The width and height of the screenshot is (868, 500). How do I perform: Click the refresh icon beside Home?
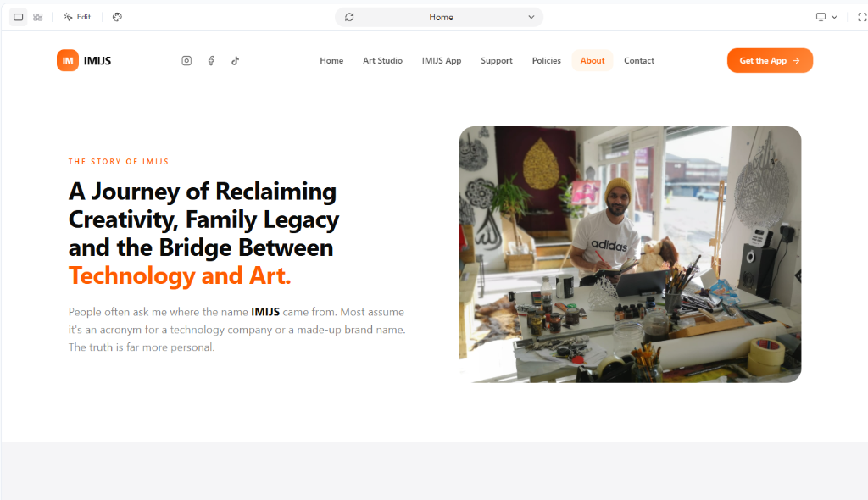pos(349,17)
